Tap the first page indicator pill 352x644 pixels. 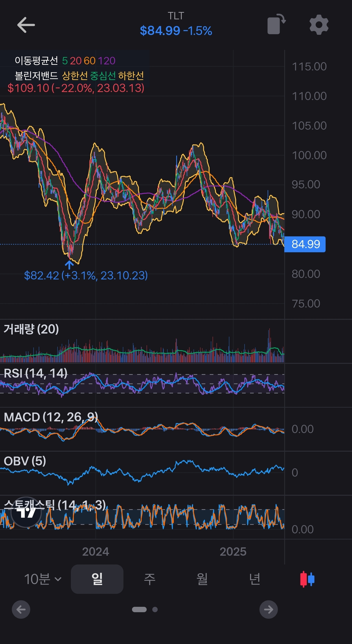pos(139,609)
